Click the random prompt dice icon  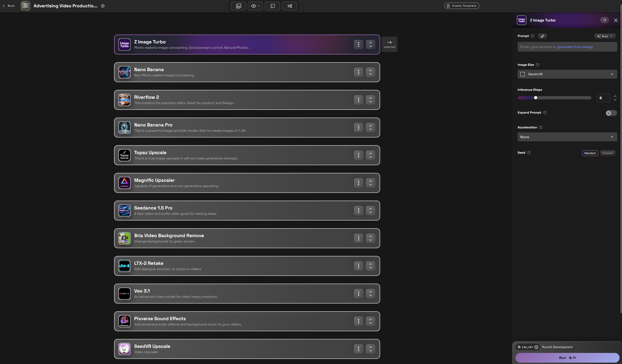click(542, 36)
